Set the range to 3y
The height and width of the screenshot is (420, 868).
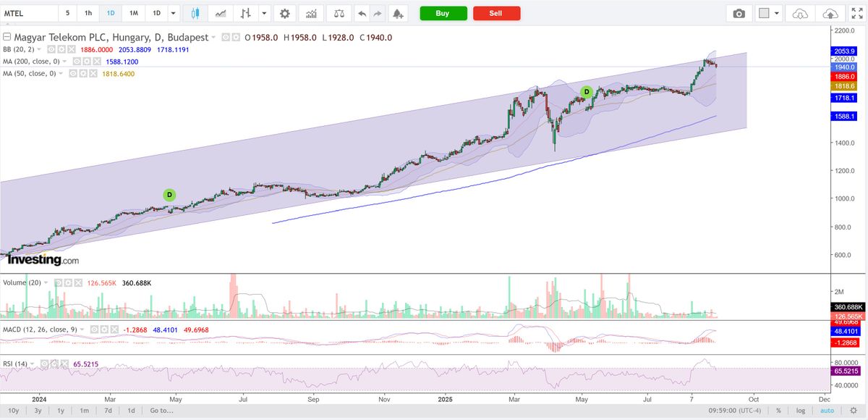click(x=38, y=411)
